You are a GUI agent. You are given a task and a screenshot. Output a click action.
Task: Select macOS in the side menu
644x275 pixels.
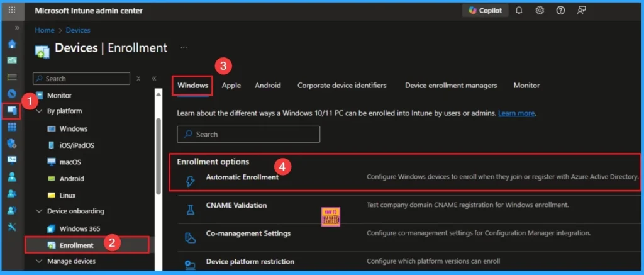coord(70,162)
